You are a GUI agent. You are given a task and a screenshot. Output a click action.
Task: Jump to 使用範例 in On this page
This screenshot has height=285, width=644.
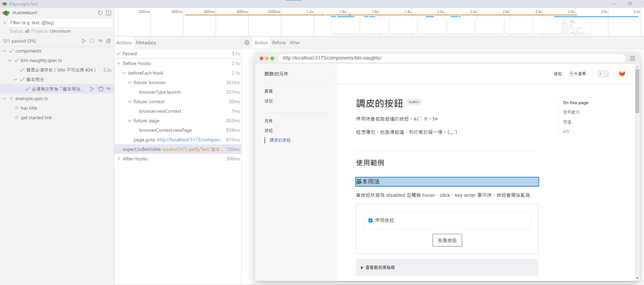tap(571, 112)
